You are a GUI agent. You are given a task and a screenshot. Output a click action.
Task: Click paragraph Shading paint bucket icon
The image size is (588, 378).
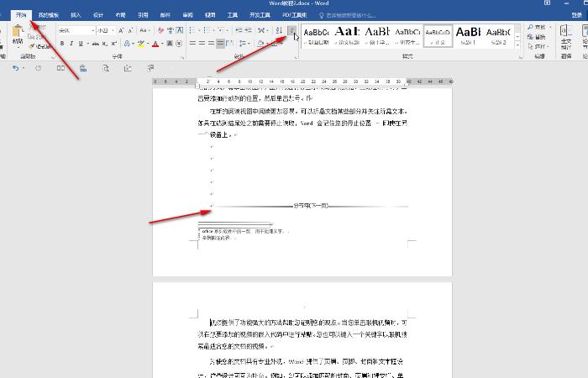pyautogui.click(x=260, y=44)
